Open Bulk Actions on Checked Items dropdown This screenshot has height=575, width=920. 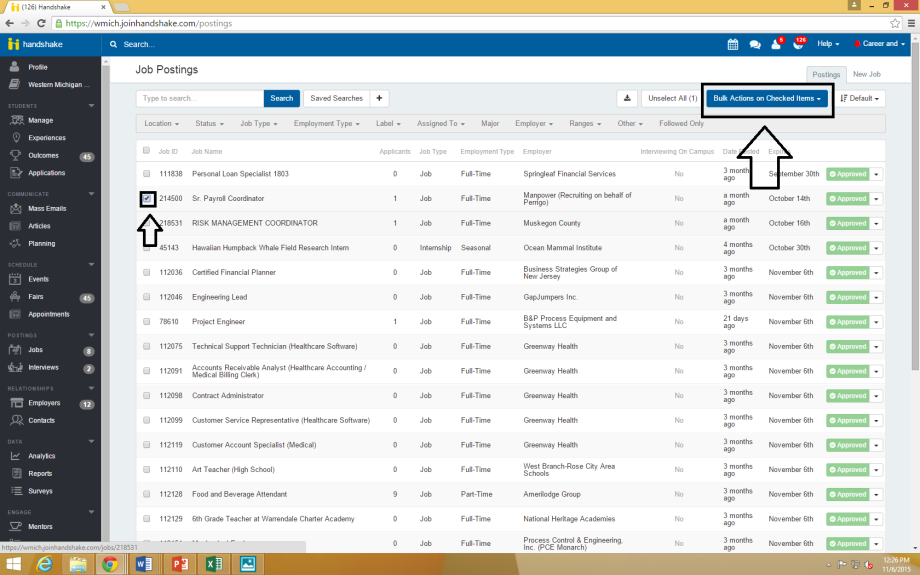pos(767,99)
